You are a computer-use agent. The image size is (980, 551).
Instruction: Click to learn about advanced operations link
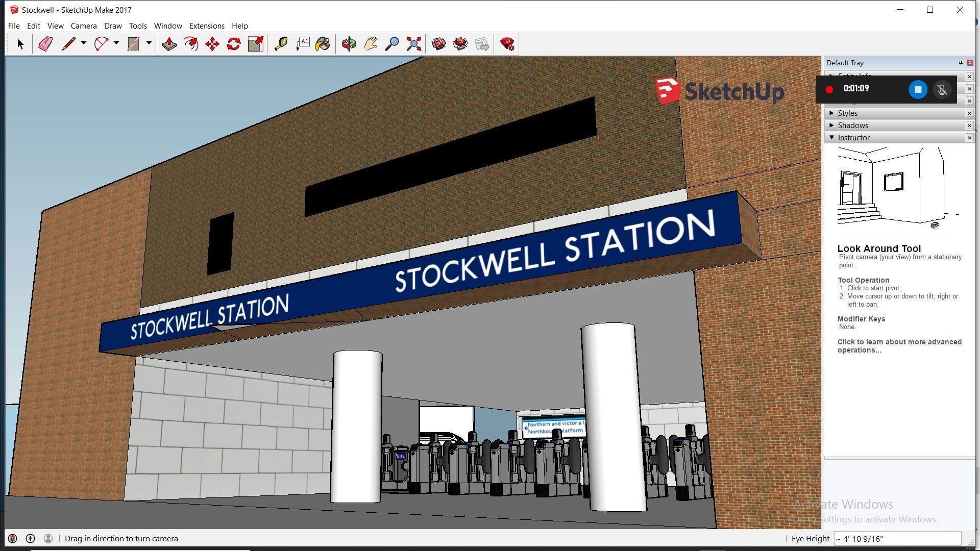click(899, 346)
